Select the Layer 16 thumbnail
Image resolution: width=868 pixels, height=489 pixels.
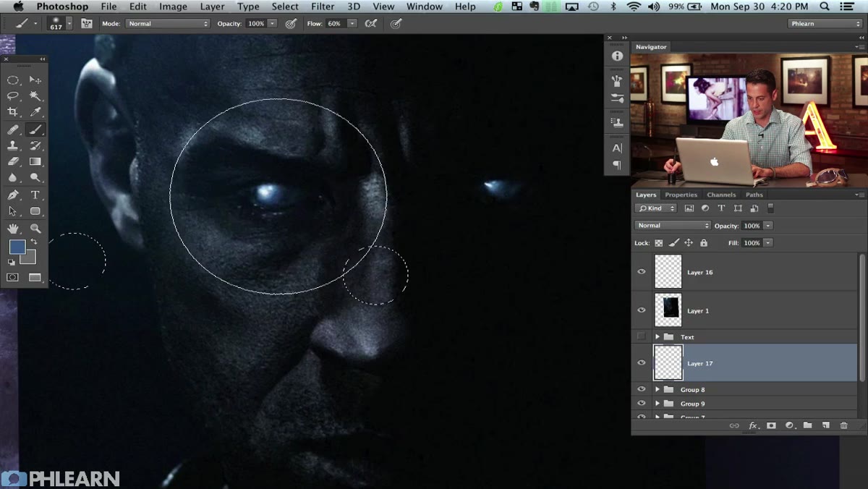[x=668, y=272]
